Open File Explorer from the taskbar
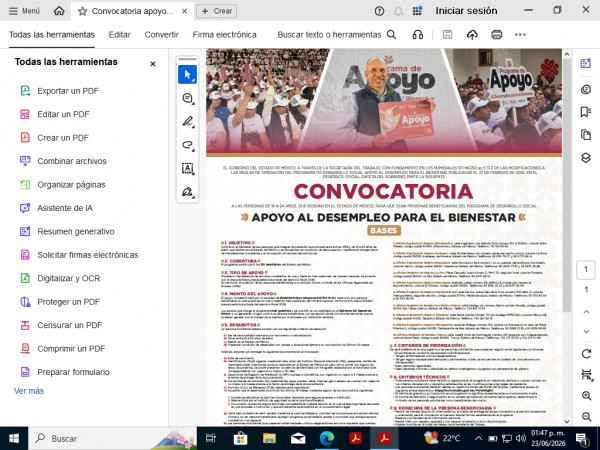 (269, 439)
